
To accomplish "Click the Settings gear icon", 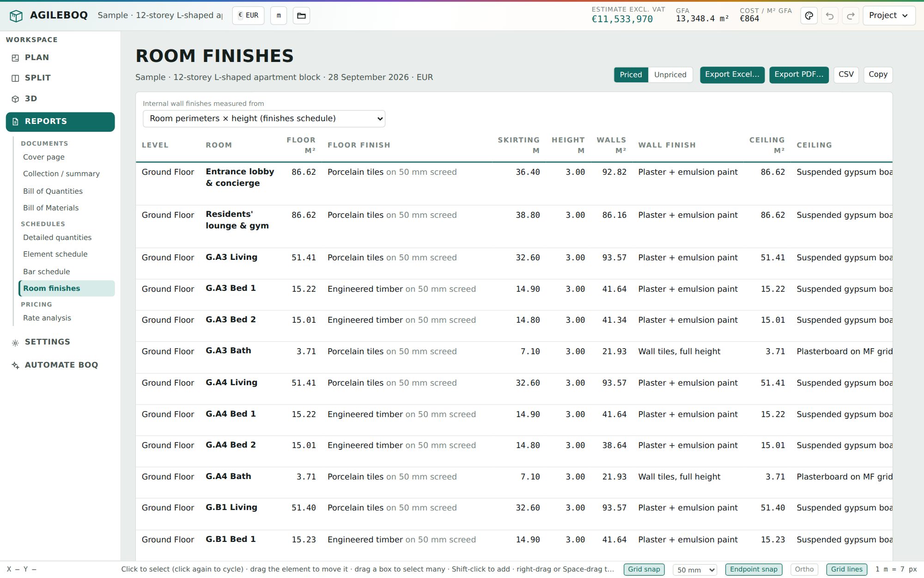I will tap(15, 343).
